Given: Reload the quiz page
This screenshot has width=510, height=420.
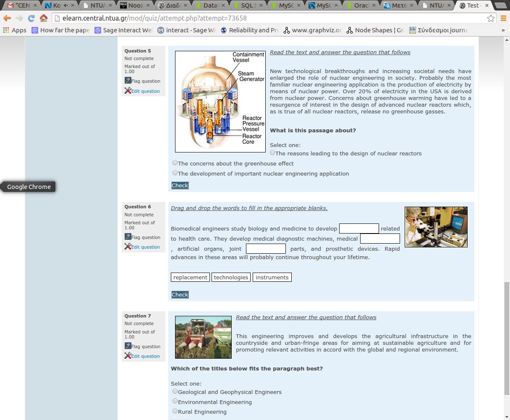Looking at the screenshot, I should click(31, 18).
